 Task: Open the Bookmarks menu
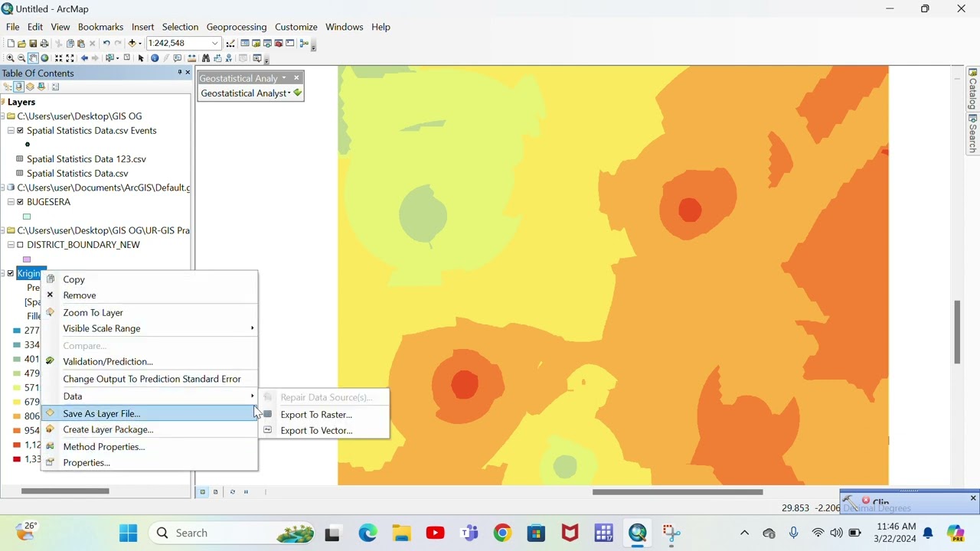[x=100, y=27]
